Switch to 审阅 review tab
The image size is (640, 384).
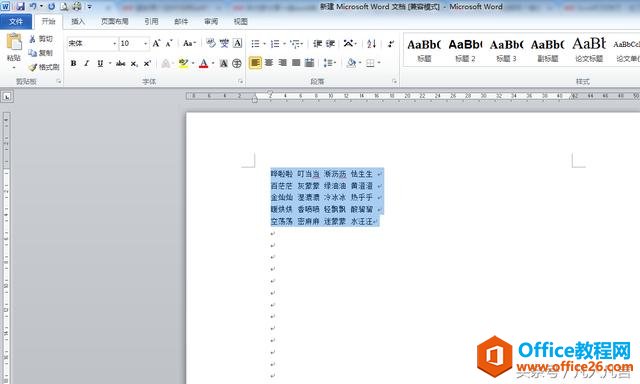[211, 21]
